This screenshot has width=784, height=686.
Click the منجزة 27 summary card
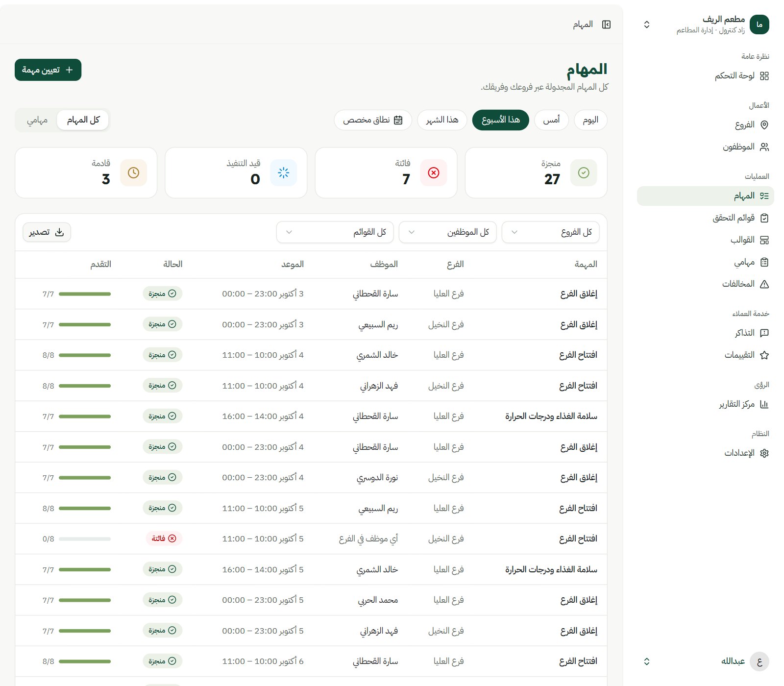click(x=536, y=173)
